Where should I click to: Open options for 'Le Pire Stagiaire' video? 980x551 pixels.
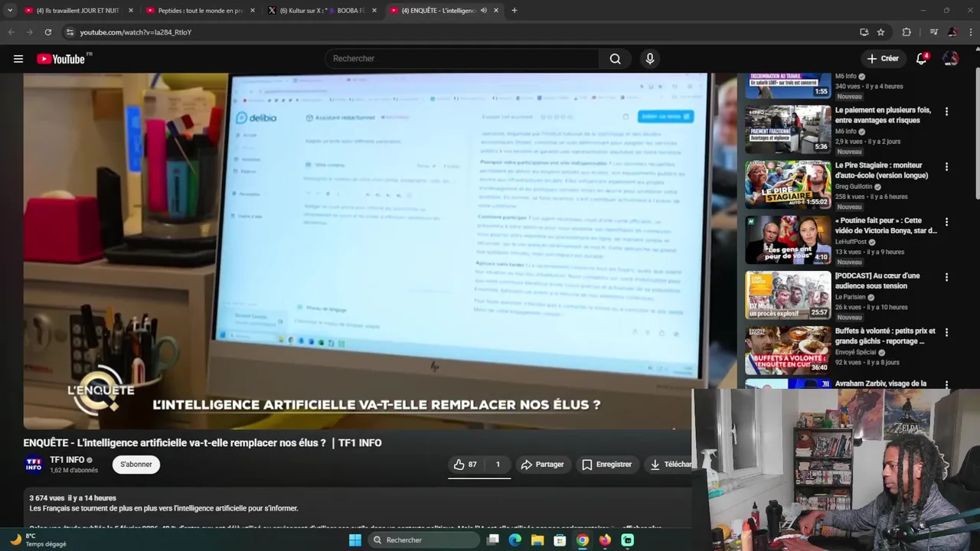click(946, 167)
